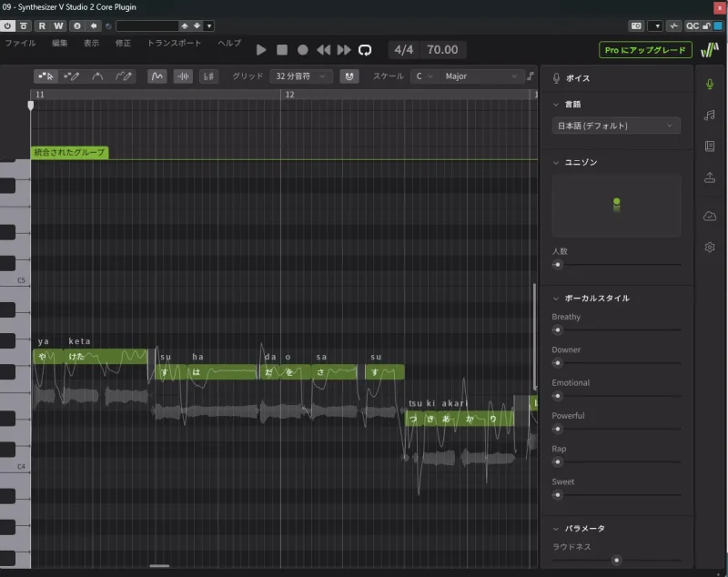Open the ヘルプ menu
The height and width of the screenshot is (577, 728).
pyautogui.click(x=229, y=43)
